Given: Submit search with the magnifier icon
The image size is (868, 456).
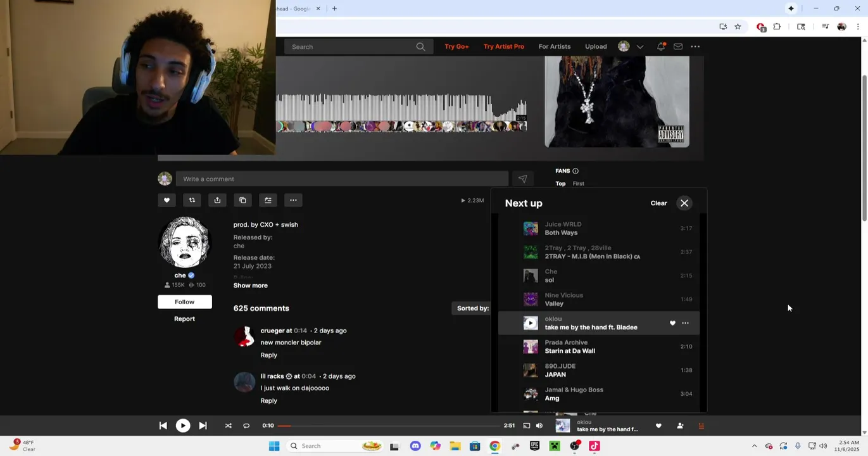Looking at the screenshot, I should [x=420, y=47].
